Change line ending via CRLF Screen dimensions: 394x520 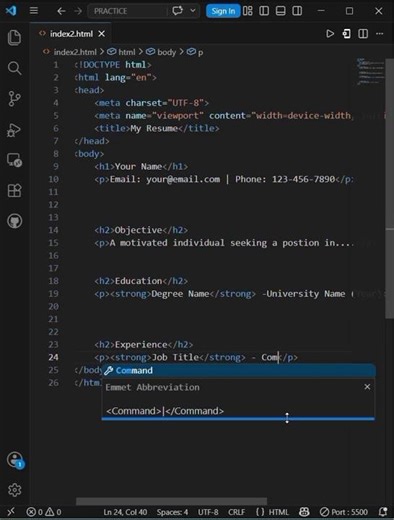[237, 512]
